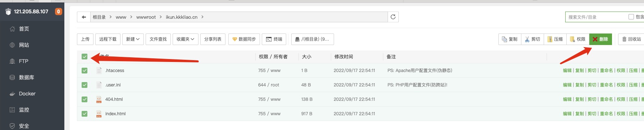Compress selected files with 压缩

point(555,39)
